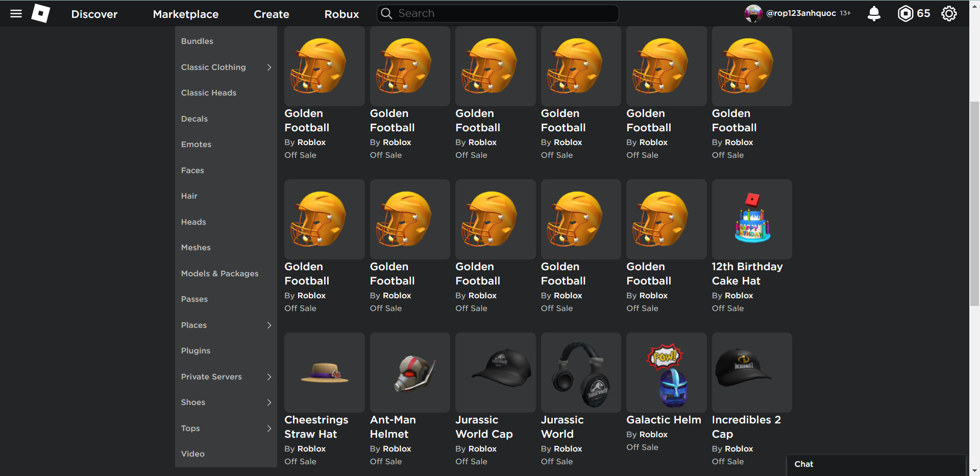980x476 pixels.
Task: Select the Faces category
Action: coord(192,171)
